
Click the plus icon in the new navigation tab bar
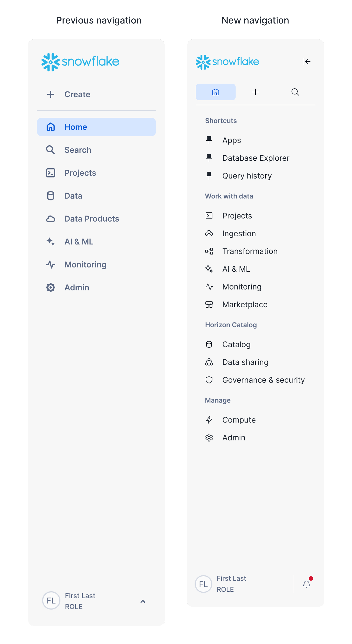(x=255, y=92)
